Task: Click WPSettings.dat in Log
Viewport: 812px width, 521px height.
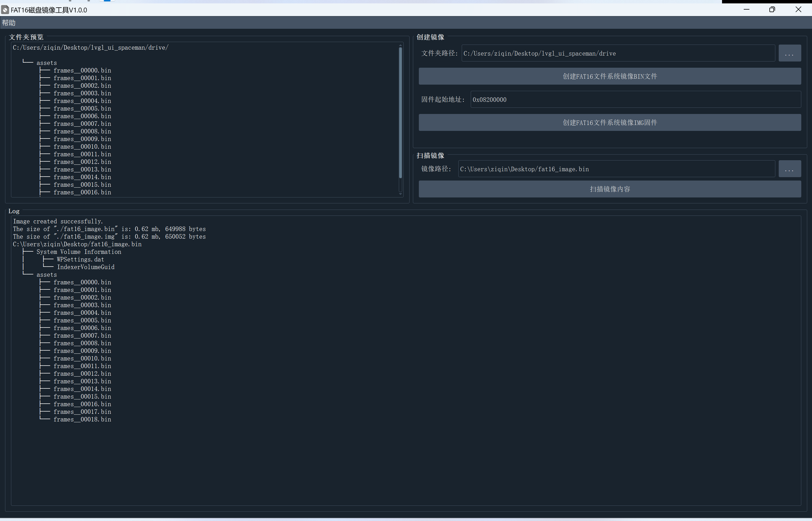Action: click(x=80, y=260)
